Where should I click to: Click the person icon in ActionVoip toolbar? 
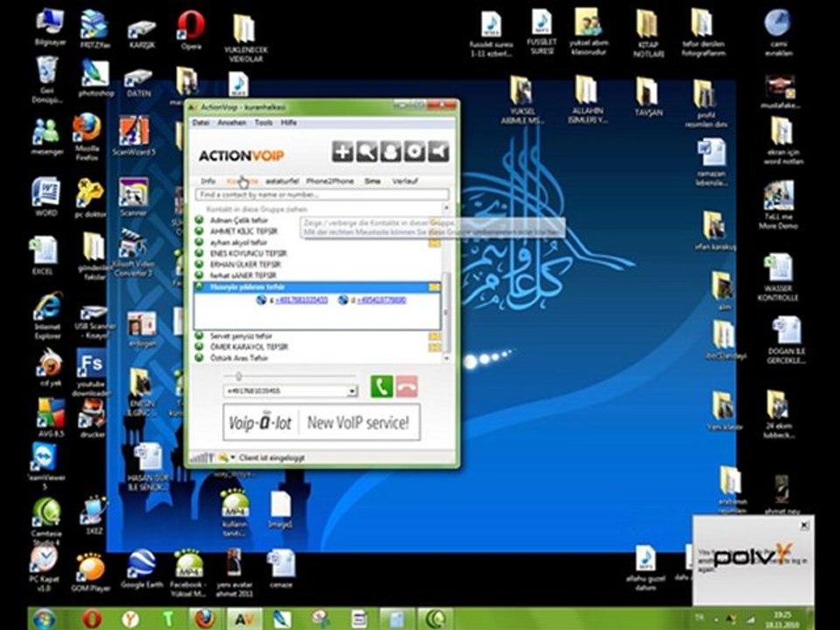point(390,151)
